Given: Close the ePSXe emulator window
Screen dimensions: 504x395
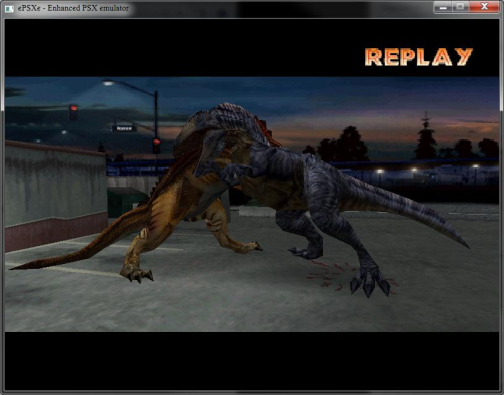Looking at the screenshot, I should coord(484,7).
